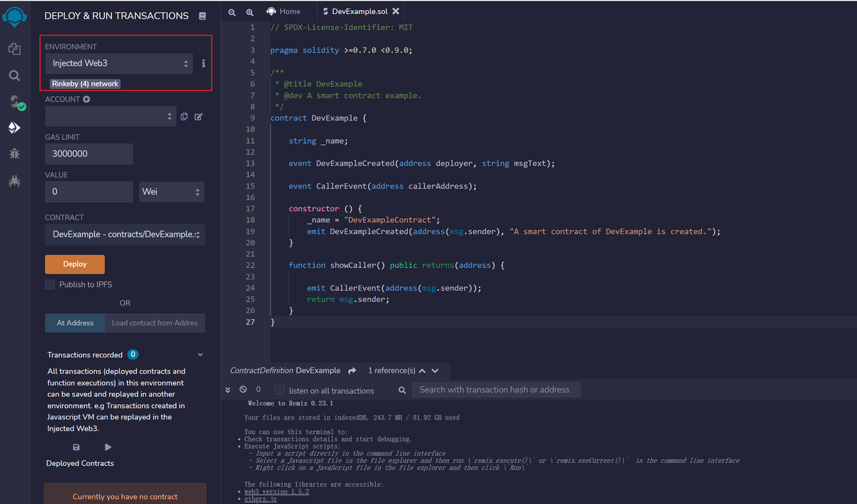Zoom out the editor font

point(232,12)
